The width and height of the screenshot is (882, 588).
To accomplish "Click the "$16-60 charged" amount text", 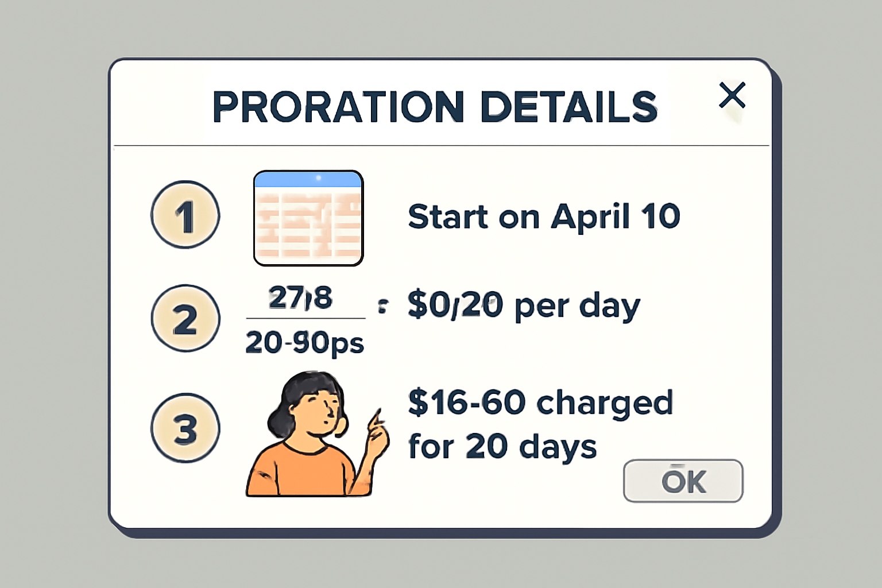I will [x=540, y=402].
